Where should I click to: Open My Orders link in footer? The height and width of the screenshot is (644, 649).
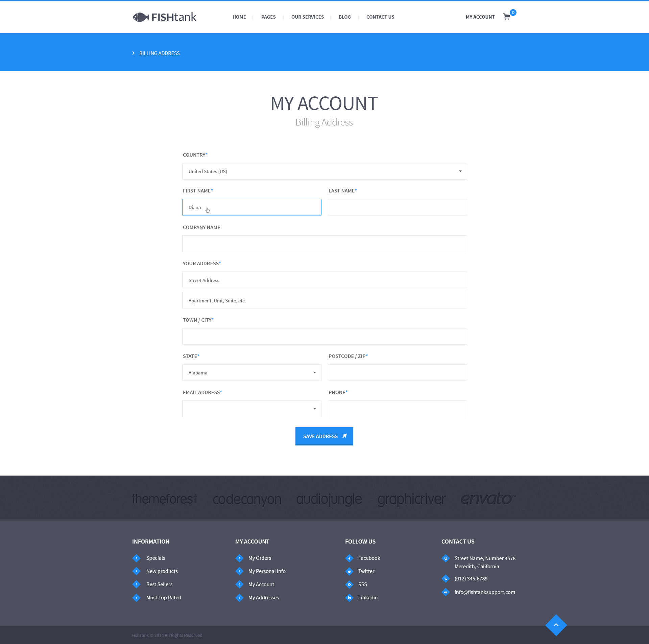[259, 558]
